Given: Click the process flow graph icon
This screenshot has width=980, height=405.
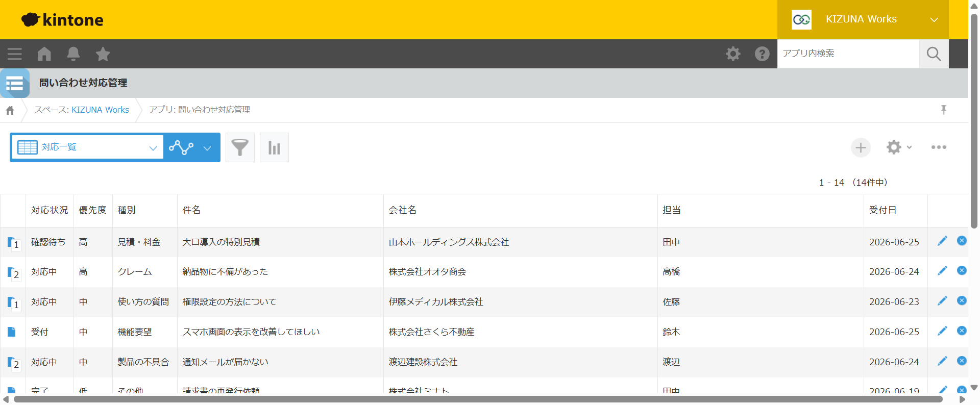Looking at the screenshot, I should coord(181,147).
